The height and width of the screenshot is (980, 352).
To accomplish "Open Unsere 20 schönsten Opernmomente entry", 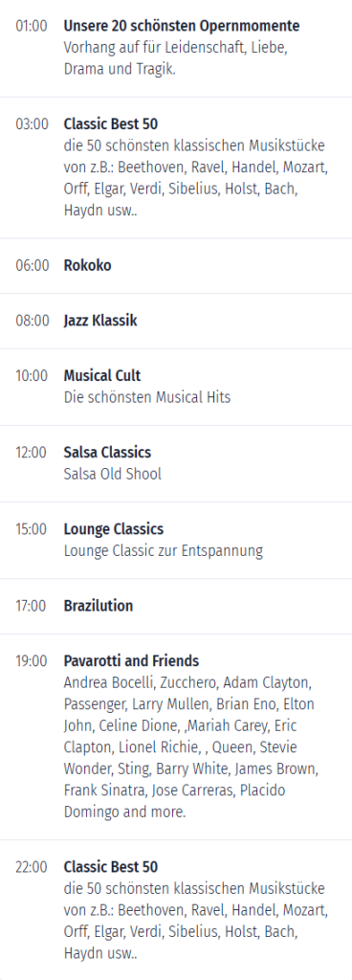I will tap(182, 26).
